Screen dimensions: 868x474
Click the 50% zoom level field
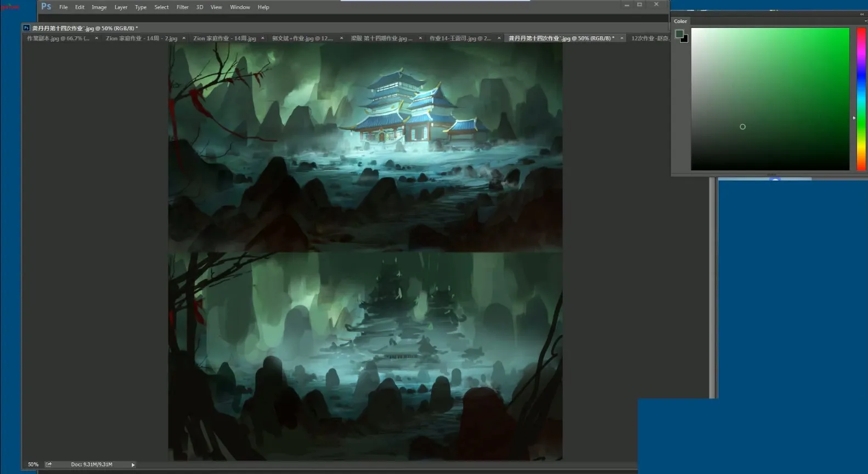33,465
